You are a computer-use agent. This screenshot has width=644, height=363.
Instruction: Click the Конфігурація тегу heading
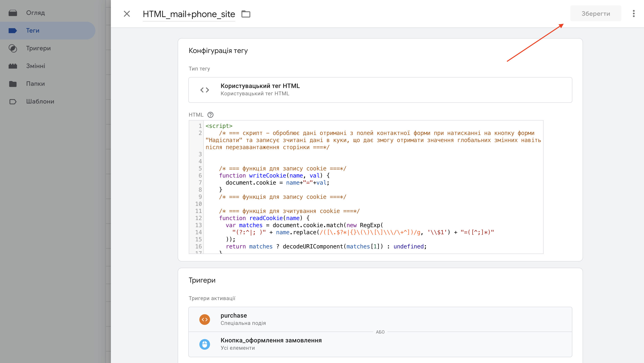(218, 51)
